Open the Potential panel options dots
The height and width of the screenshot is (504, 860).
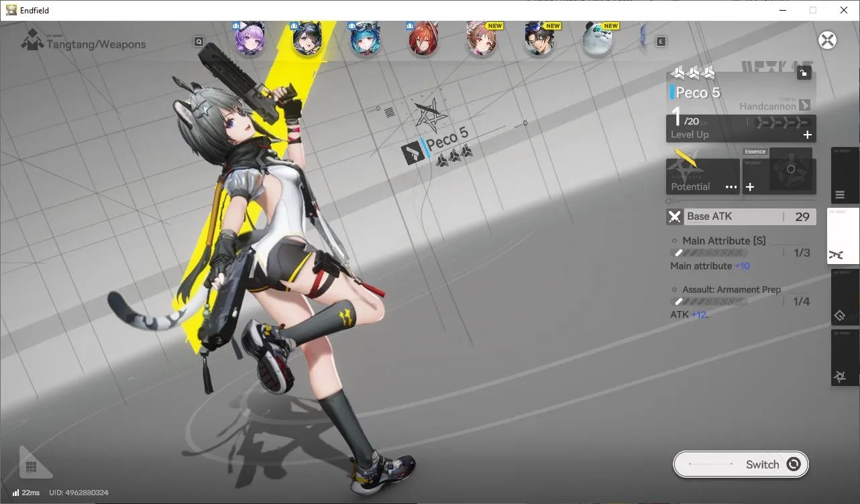[731, 187]
